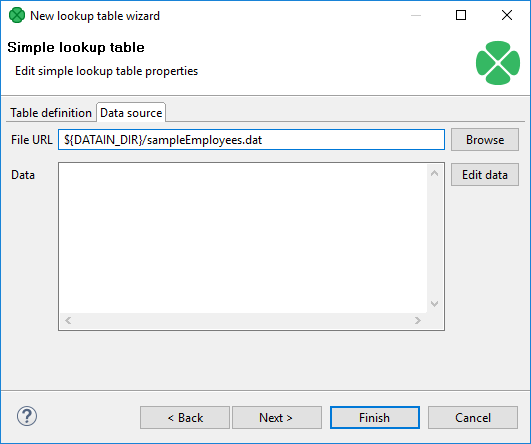Go to the previous step with Back
This screenshot has width=531, height=444.
pyautogui.click(x=185, y=418)
